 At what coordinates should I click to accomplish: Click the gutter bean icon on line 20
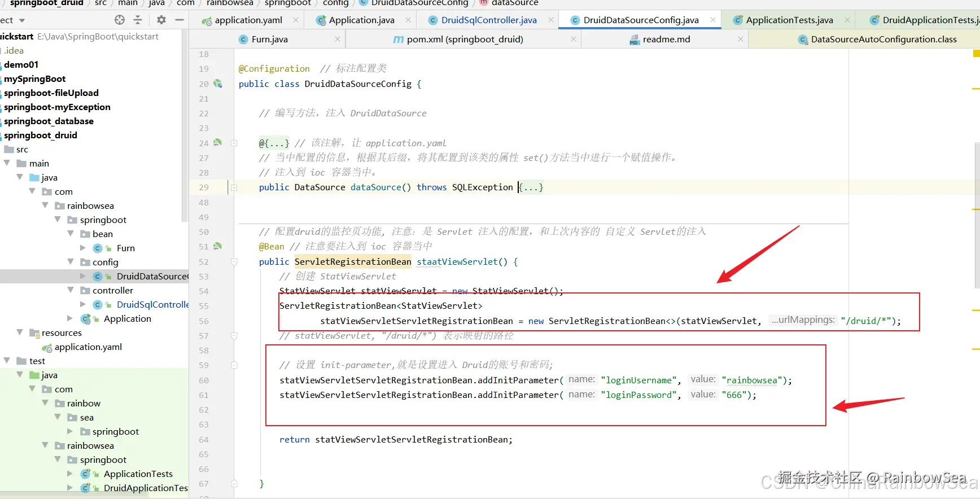click(x=217, y=84)
